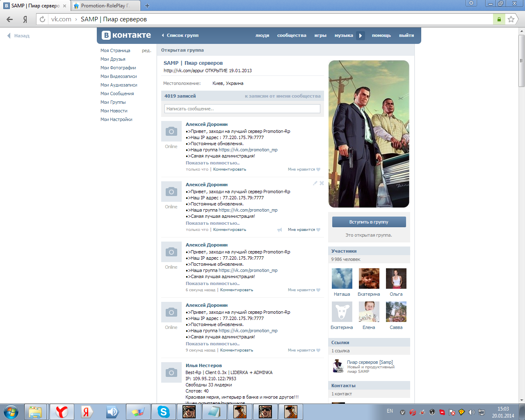Viewport: 525px width, 420px height.
Task: Open Моя Страница in sidebar
Action: click(x=115, y=50)
